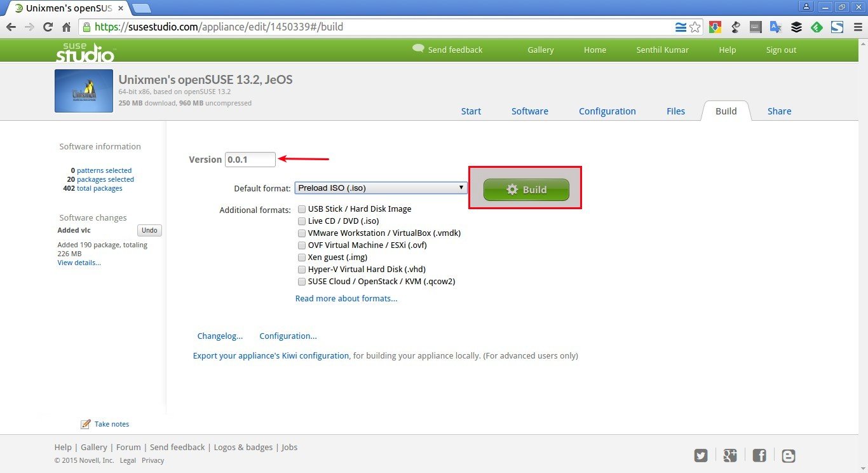The height and width of the screenshot is (473, 868).
Task: Click the Unixmen appliance logo thumbnail
Action: 84,91
